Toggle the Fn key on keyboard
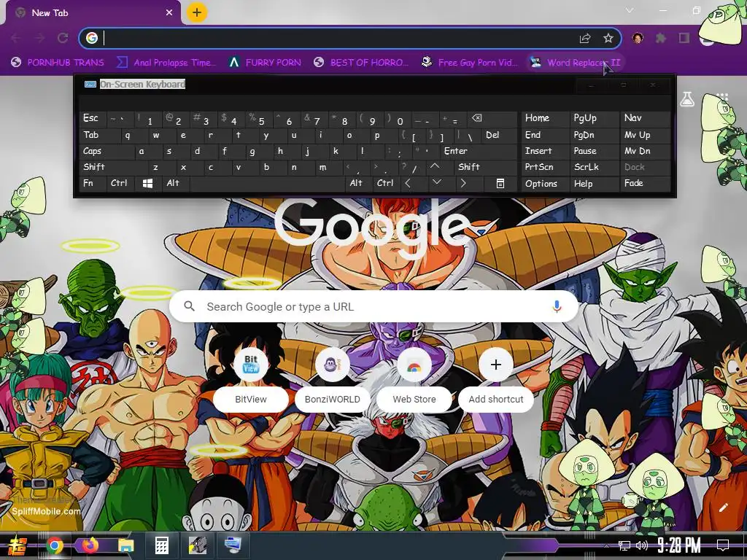 tap(93, 183)
